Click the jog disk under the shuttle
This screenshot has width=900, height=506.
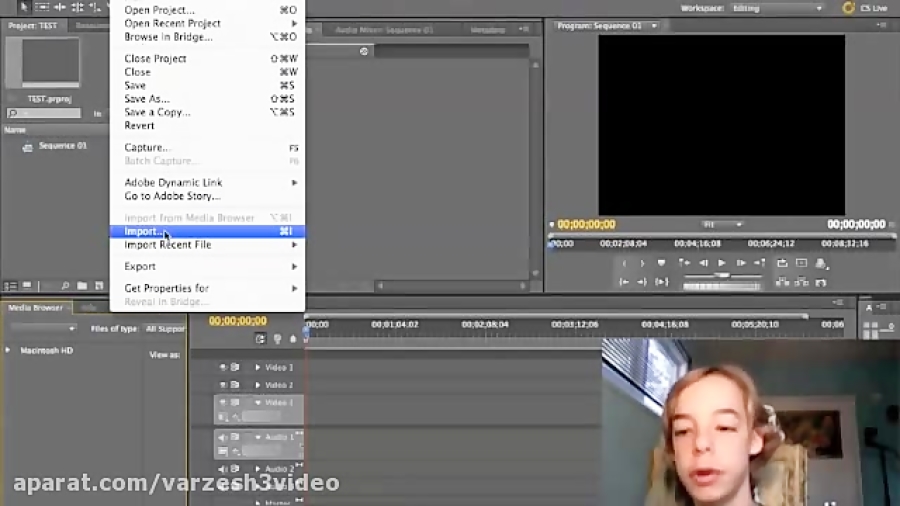(x=722, y=286)
